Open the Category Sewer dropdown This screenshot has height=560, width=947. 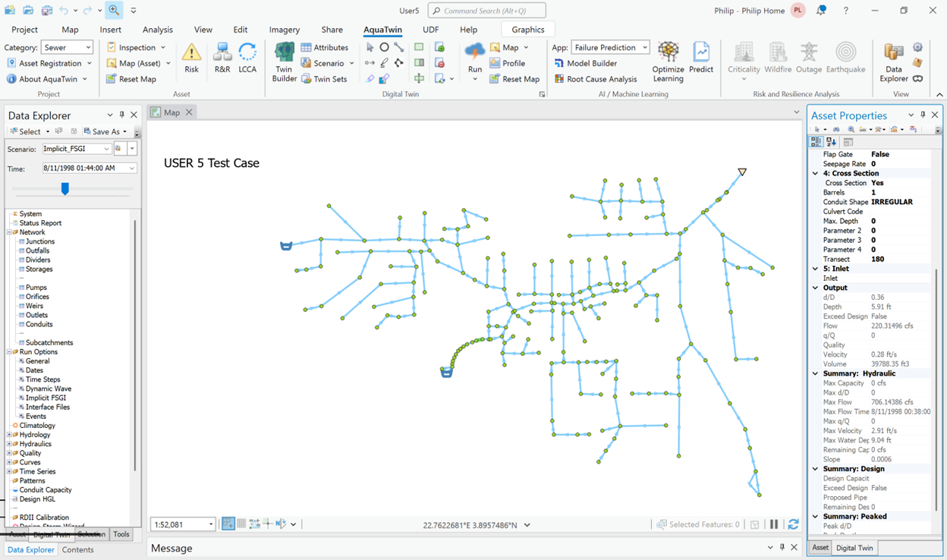[88, 48]
